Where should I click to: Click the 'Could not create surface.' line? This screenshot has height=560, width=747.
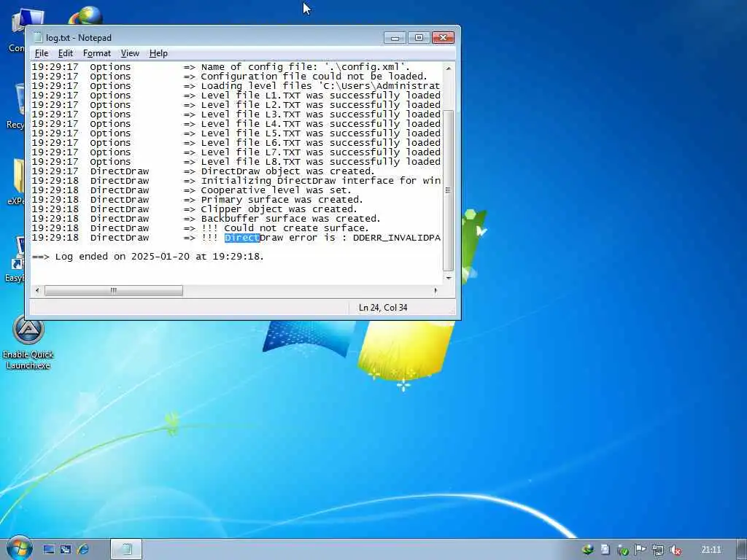pyautogui.click(x=200, y=228)
